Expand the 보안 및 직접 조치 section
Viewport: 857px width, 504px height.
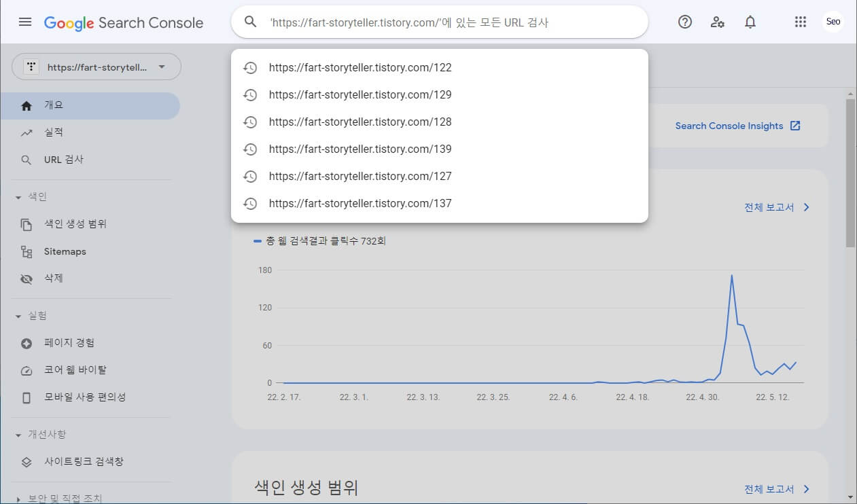click(18, 499)
